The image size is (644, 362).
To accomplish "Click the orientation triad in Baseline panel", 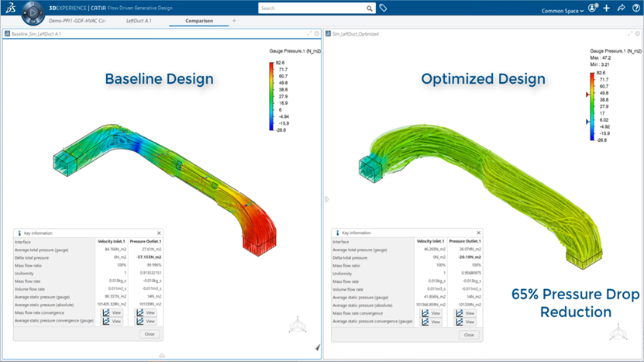I will [298, 325].
